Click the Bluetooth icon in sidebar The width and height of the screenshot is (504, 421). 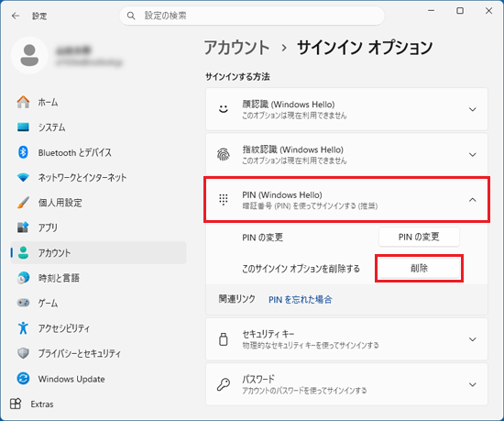click(23, 152)
